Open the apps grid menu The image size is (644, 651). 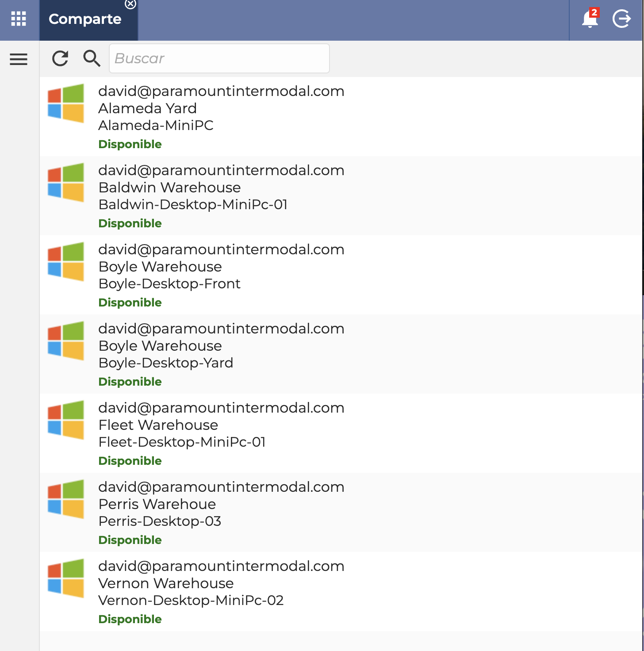tap(19, 19)
